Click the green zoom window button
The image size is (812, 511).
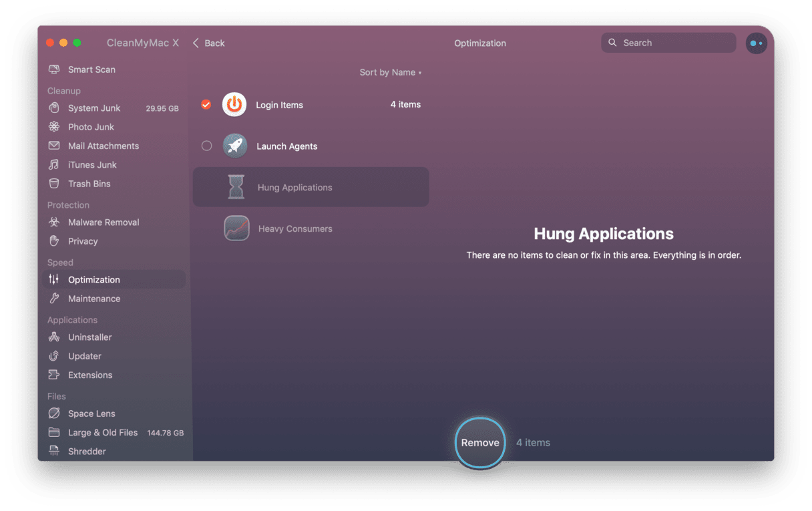click(77, 43)
